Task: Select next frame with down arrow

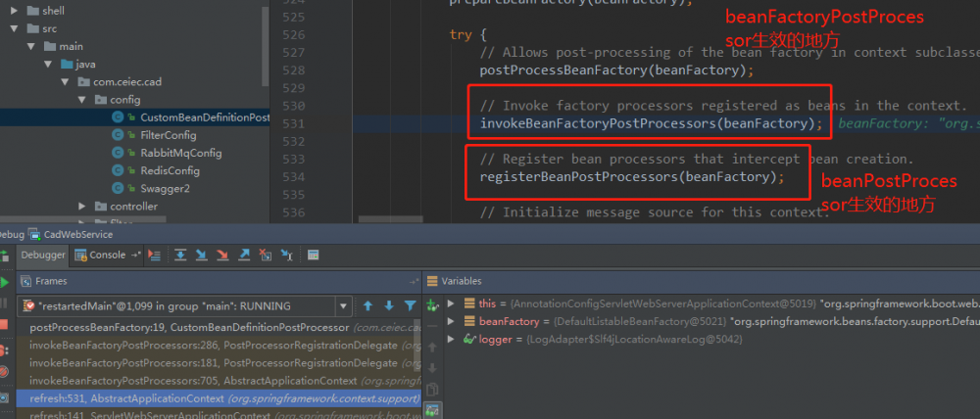Action: (x=389, y=306)
